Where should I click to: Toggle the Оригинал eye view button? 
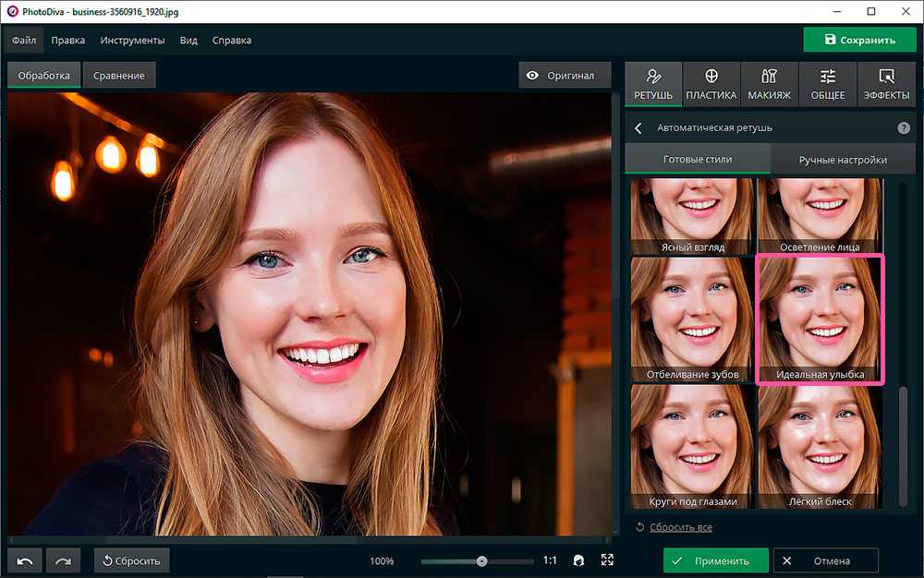(564, 76)
